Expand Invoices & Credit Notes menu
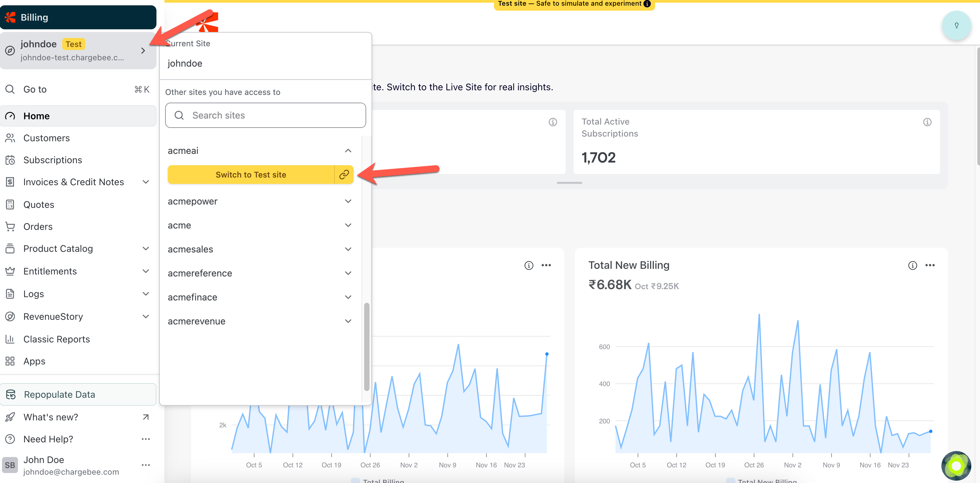Viewport: 980px width, 483px height. (x=145, y=182)
